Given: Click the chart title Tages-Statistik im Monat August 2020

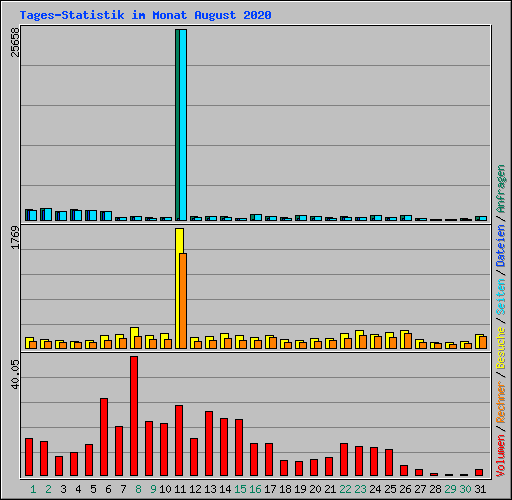Looking at the screenshot, I should point(145,15).
